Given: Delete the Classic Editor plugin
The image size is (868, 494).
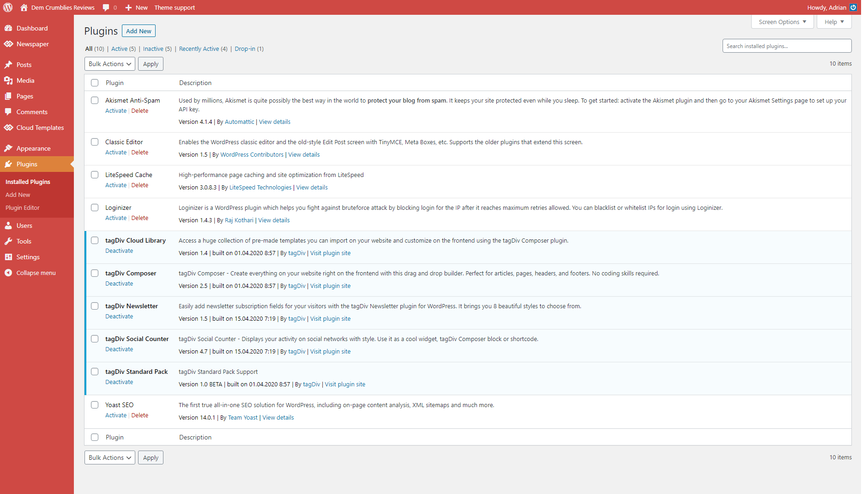Looking at the screenshot, I should [x=140, y=152].
